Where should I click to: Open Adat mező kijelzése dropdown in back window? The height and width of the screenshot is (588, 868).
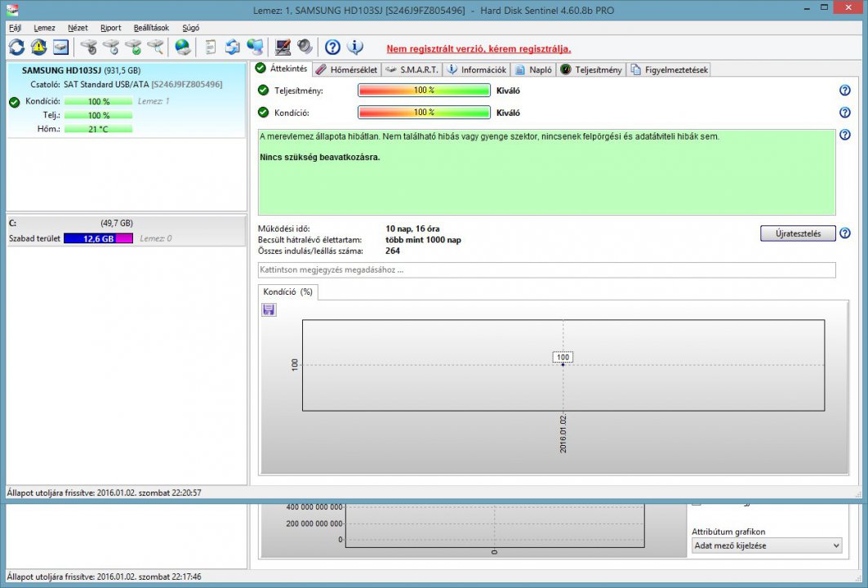[x=767, y=546]
